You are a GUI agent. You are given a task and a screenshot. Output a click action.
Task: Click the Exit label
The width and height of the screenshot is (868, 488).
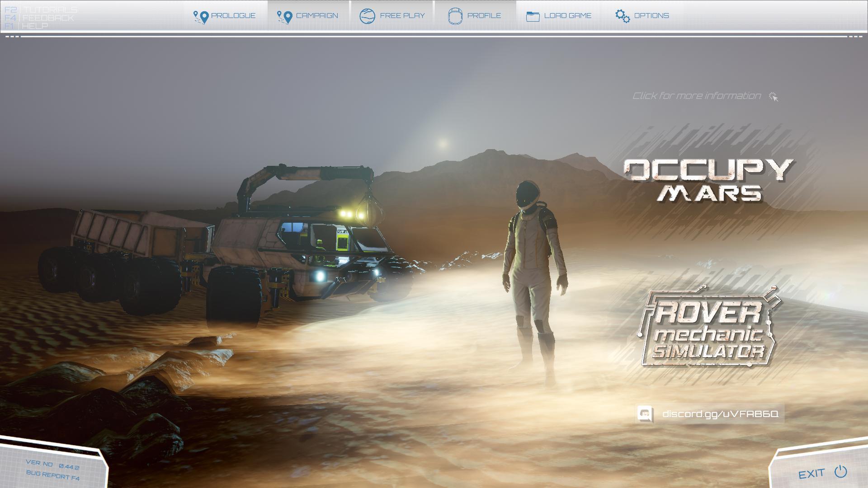(x=811, y=474)
